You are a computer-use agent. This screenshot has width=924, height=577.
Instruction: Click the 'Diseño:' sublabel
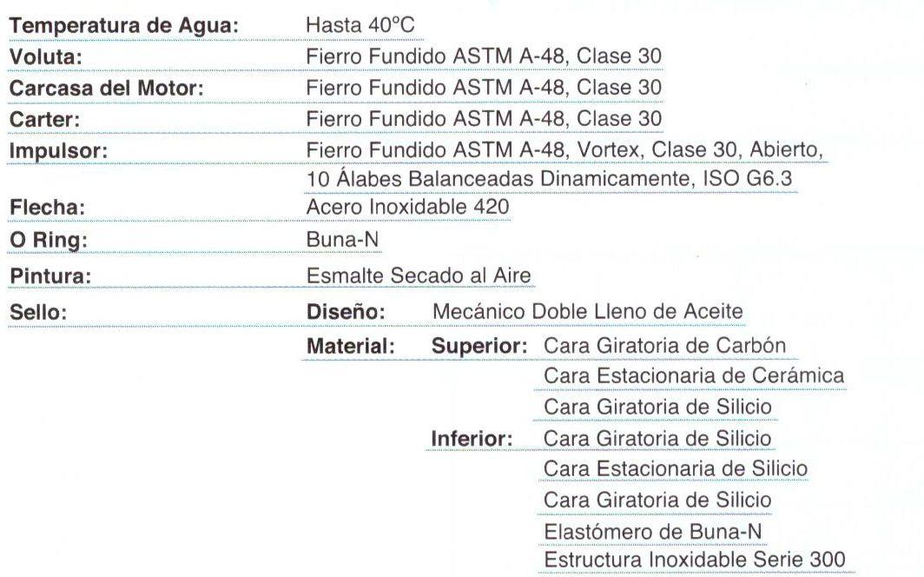tap(346, 312)
